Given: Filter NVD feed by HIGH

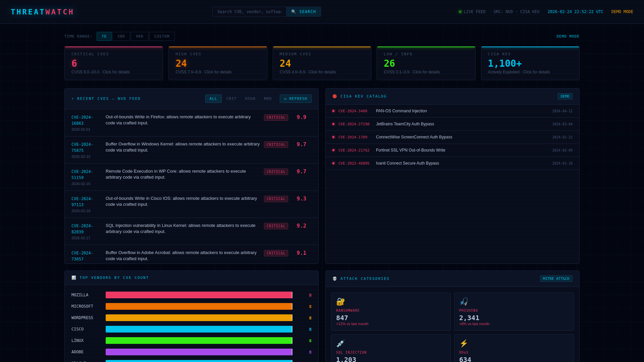Looking at the screenshot, I should pos(250,99).
